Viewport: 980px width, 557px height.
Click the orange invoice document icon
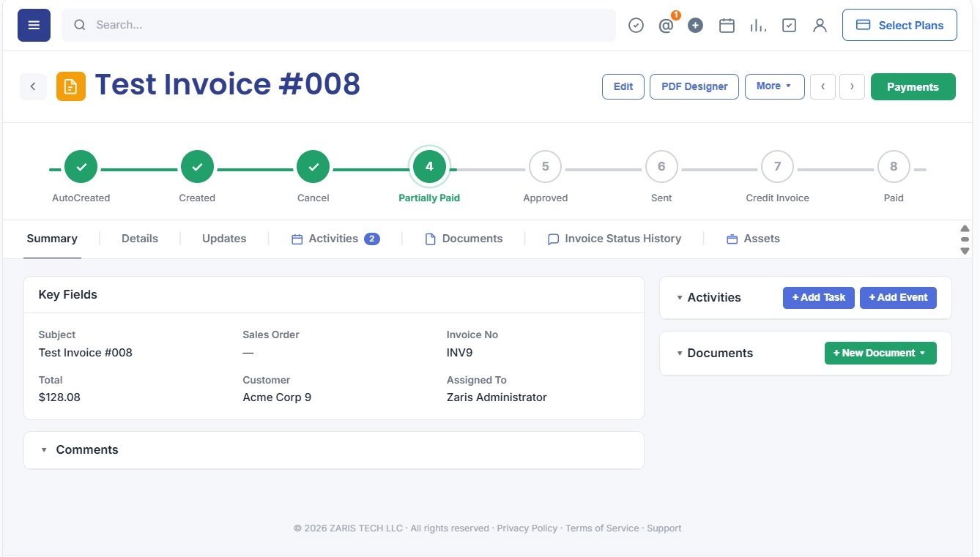[71, 86]
